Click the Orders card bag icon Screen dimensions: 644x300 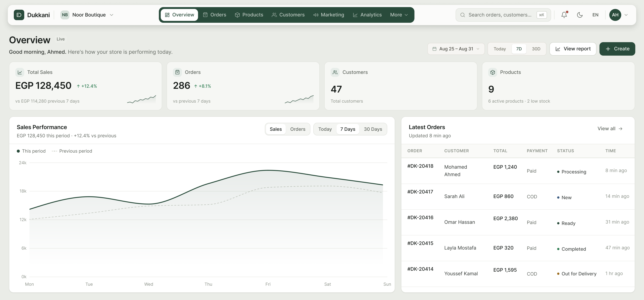[x=177, y=72]
